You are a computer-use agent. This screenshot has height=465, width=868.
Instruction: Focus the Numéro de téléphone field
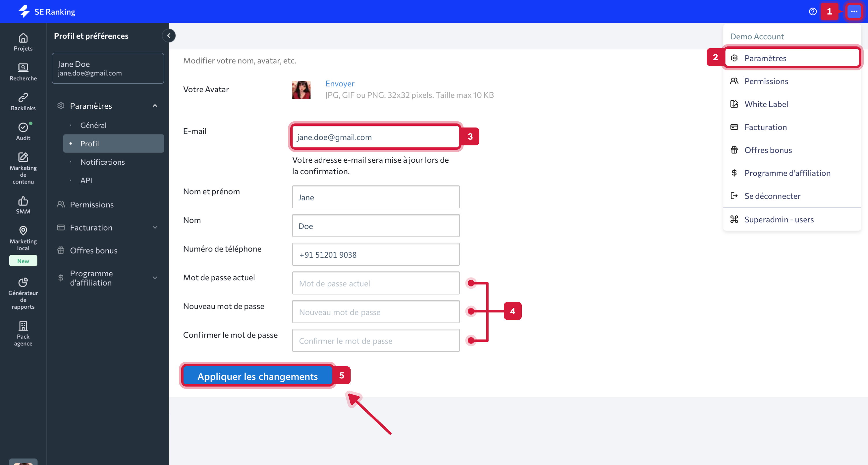pos(376,254)
